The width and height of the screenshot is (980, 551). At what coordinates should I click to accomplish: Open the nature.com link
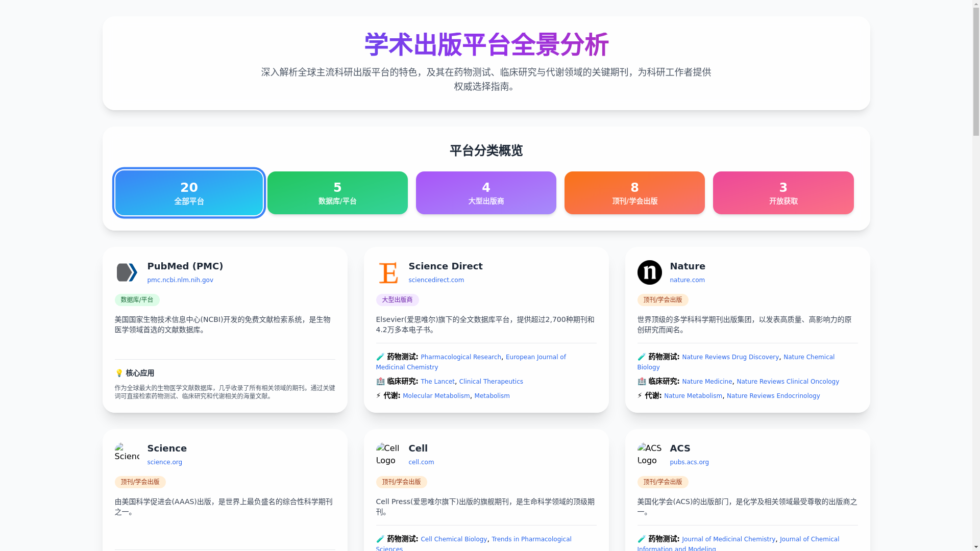pyautogui.click(x=687, y=280)
